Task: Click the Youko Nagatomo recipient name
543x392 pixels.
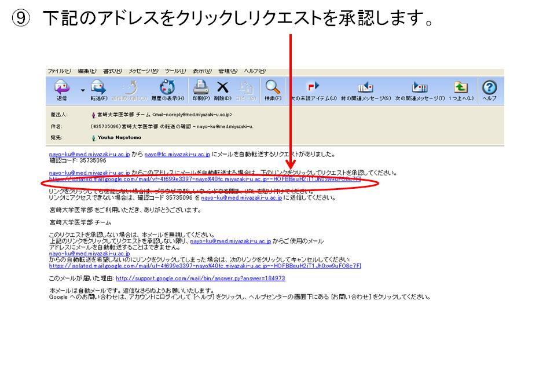Action: [119, 137]
